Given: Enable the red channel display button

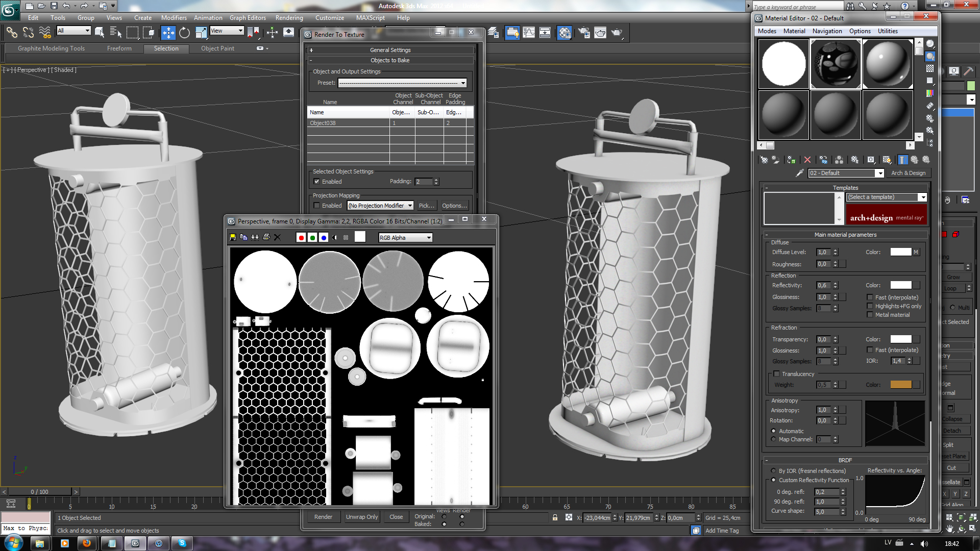Looking at the screenshot, I should pos(301,237).
